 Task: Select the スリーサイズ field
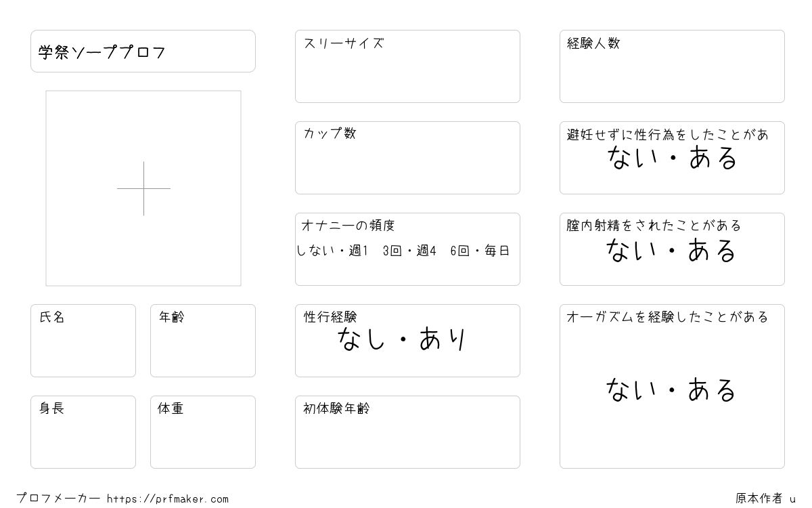[x=407, y=66]
